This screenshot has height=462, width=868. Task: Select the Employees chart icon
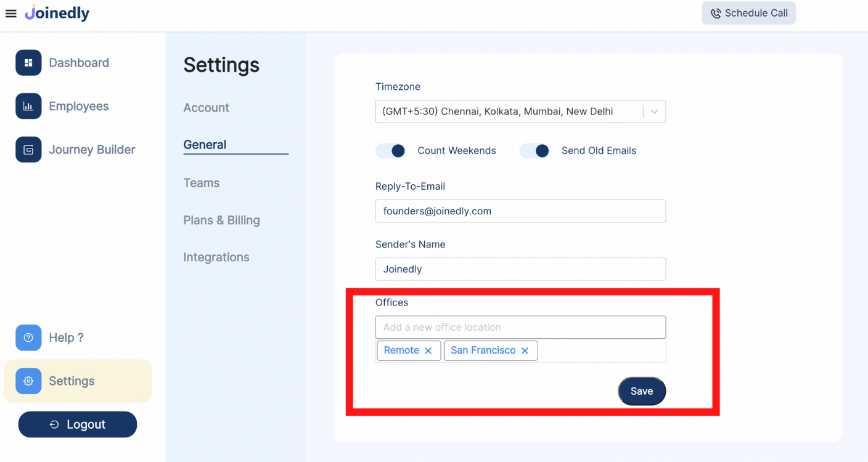pyautogui.click(x=28, y=106)
